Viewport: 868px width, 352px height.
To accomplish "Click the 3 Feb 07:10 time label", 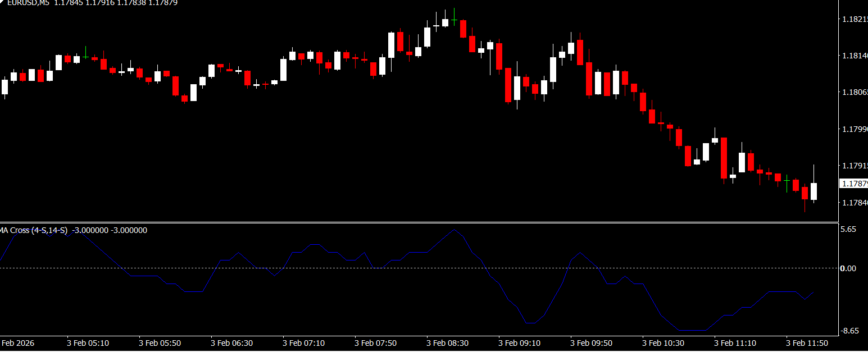I will click(x=303, y=342).
